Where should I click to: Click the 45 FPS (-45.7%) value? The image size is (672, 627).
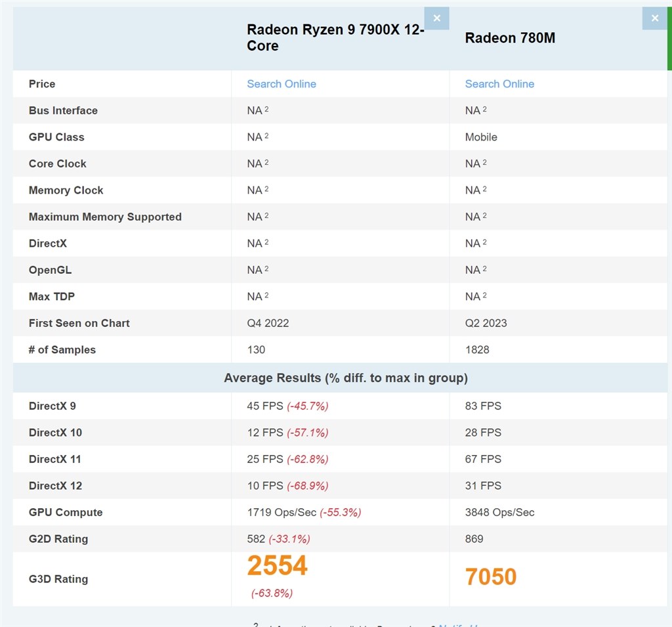287,406
